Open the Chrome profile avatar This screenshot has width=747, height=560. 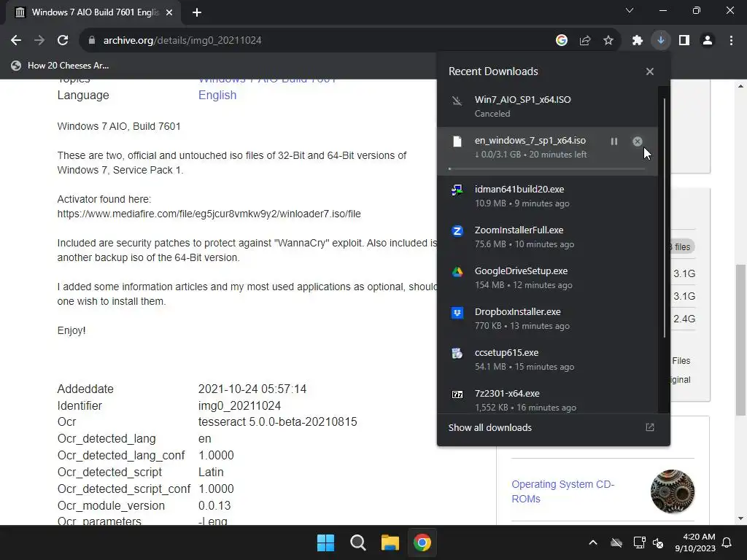(x=708, y=41)
